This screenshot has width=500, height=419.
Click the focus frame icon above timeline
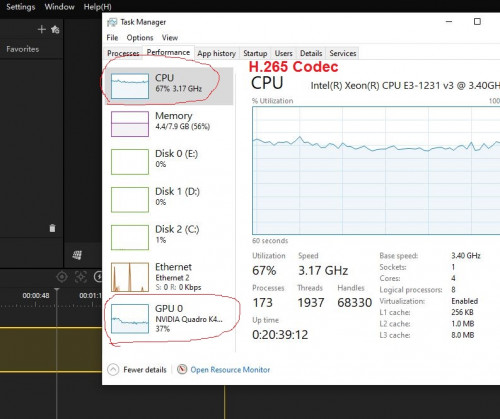coord(81,277)
